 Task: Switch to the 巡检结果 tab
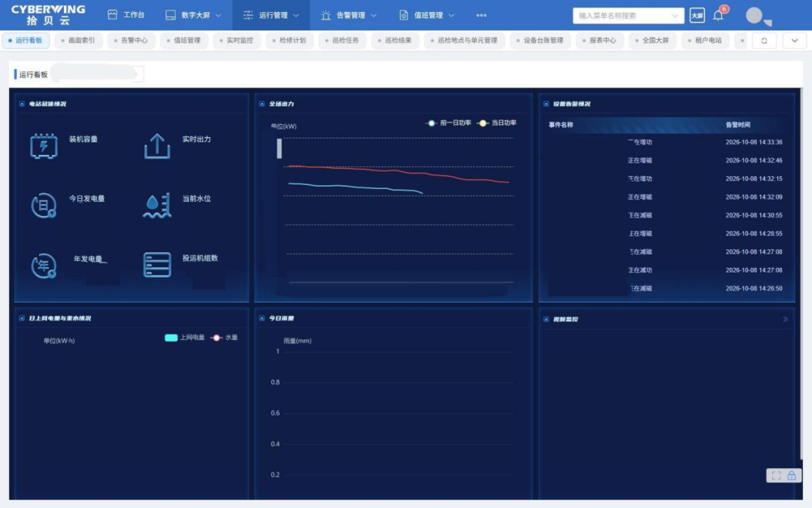click(395, 41)
